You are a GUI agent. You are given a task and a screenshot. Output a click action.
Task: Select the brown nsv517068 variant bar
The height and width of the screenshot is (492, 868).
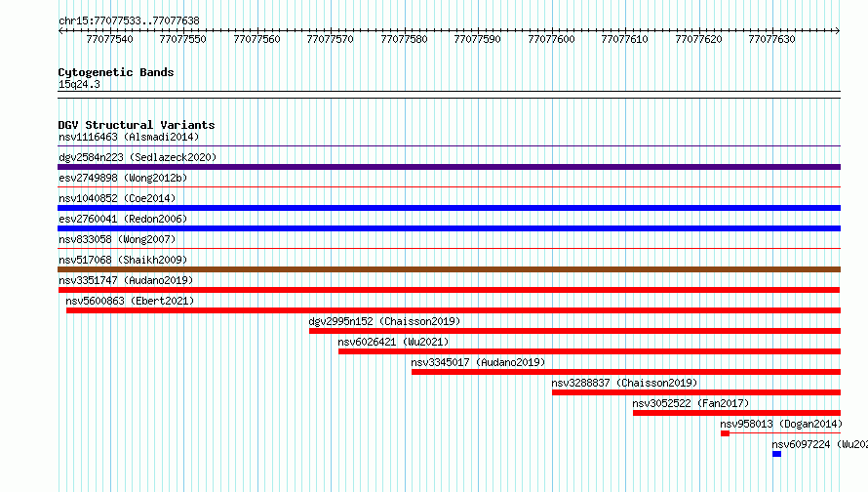[449, 269]
